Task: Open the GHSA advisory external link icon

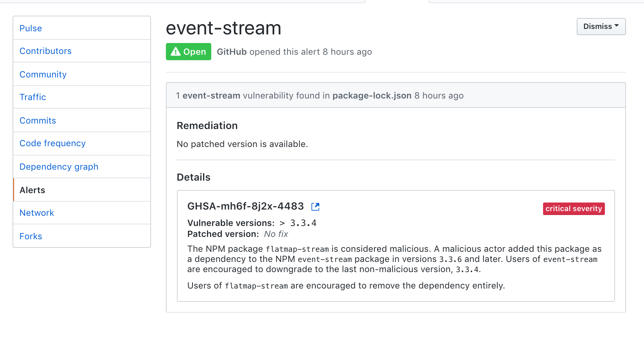Action: (315, 207)
